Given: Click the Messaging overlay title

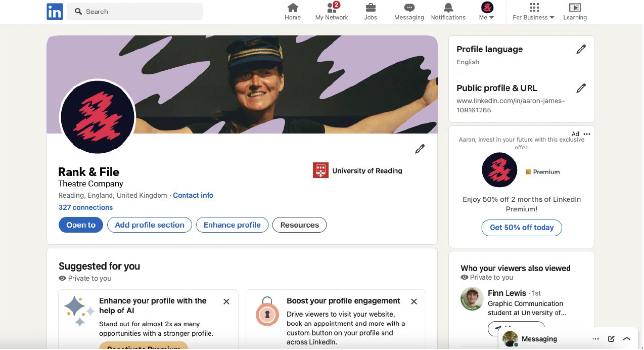Looking at the screenshot, I should pos(539,339).
